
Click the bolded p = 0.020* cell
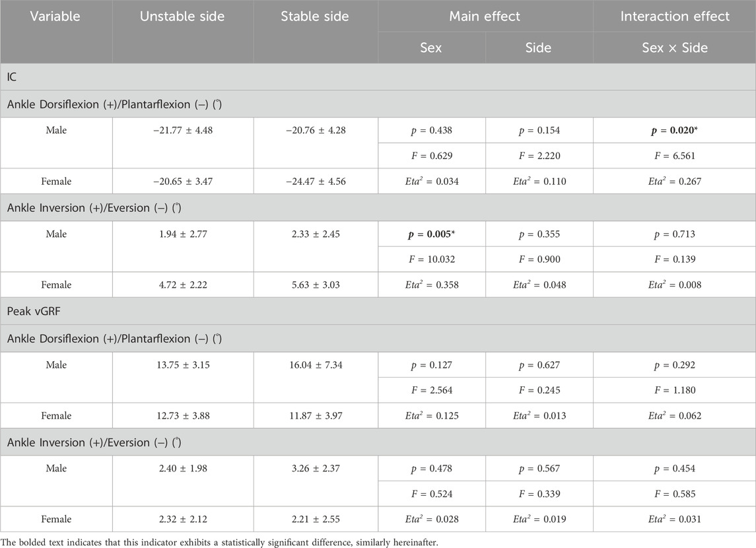click(675, 130)
